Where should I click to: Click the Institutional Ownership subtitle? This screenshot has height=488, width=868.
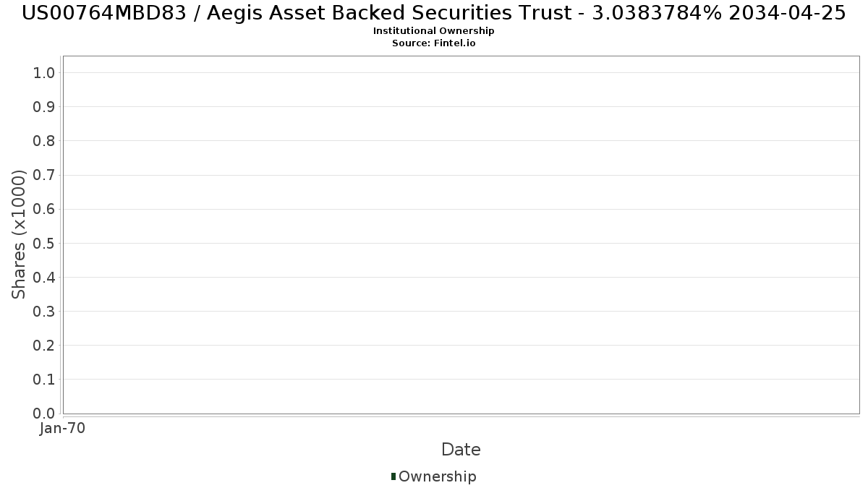click(434, 31)
